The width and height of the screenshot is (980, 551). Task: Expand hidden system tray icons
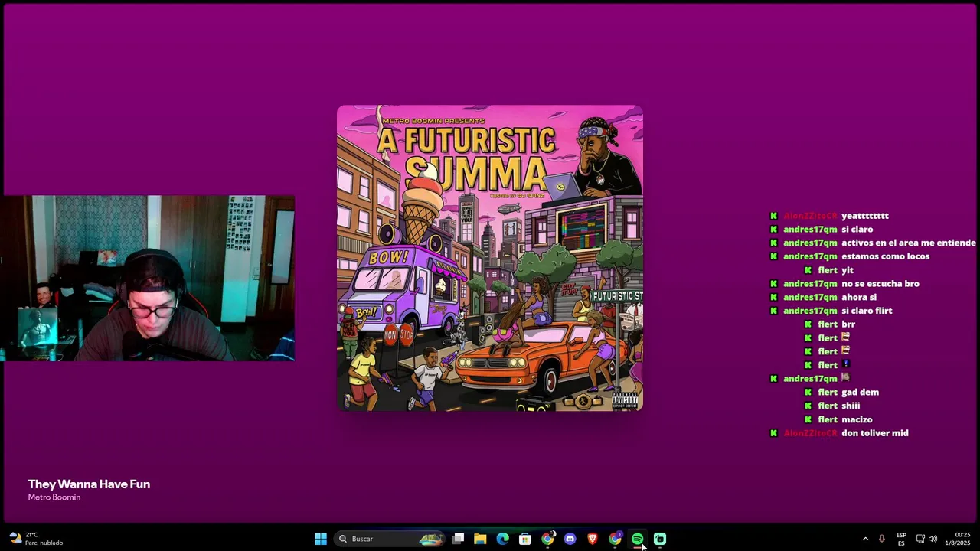(865, 539)
